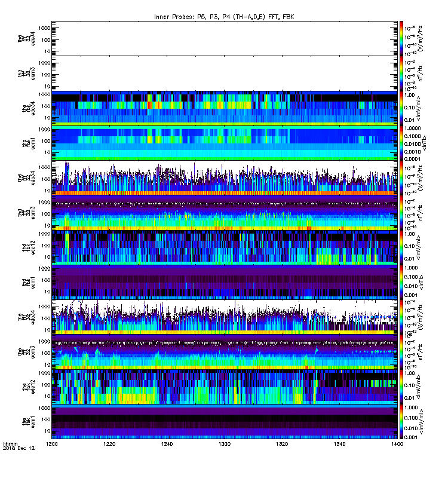448x478 pixels.
Task: Click the color bar beside the thd fbk scm1 panel
Action: 401,282
